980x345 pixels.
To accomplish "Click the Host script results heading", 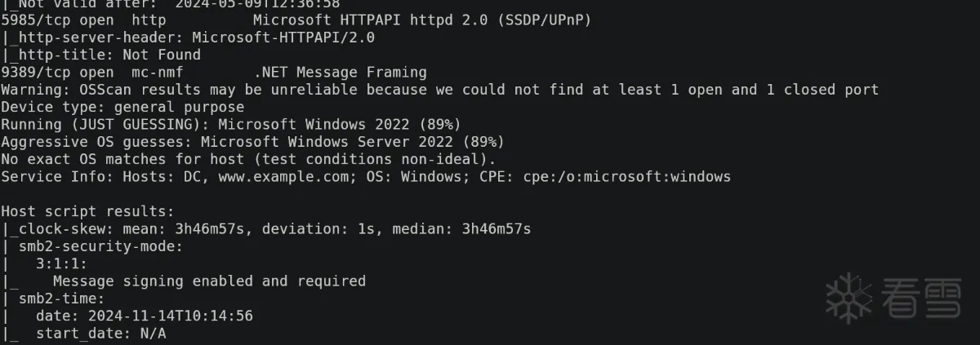I will 87,211.
